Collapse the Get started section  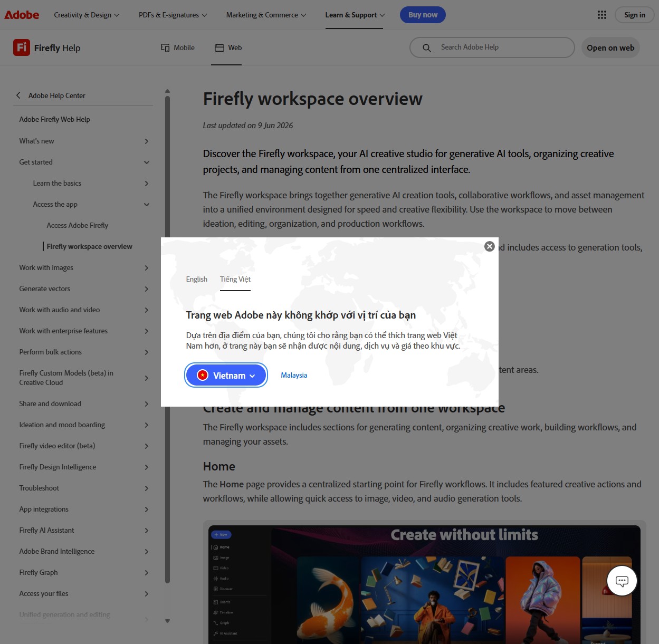pos(147,162)
